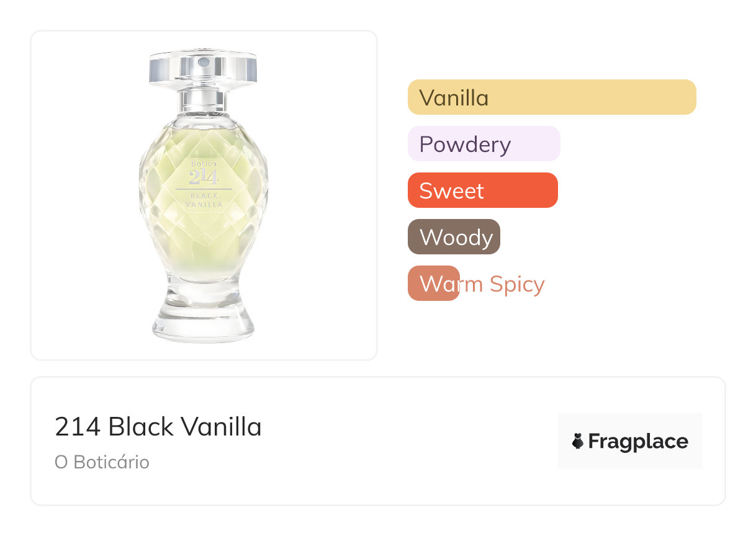Click BLACK VANILLA text on the bottle
The image size is (756, 536).
(204, 200)
